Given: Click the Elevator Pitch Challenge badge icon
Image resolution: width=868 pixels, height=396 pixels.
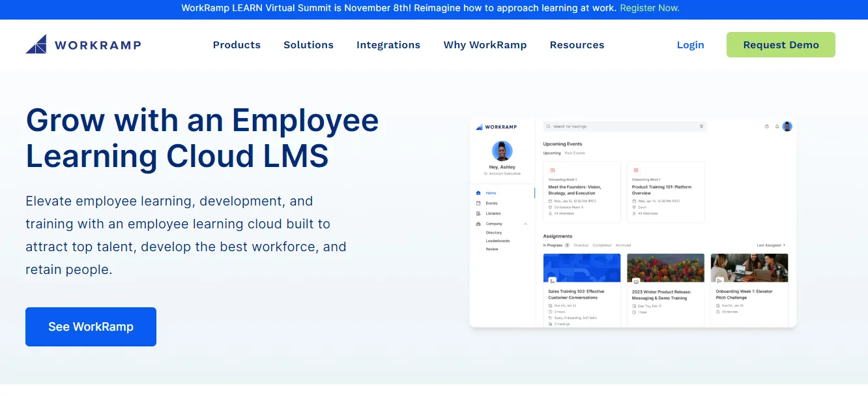Looking at the screenshot, I should [719, 281].
